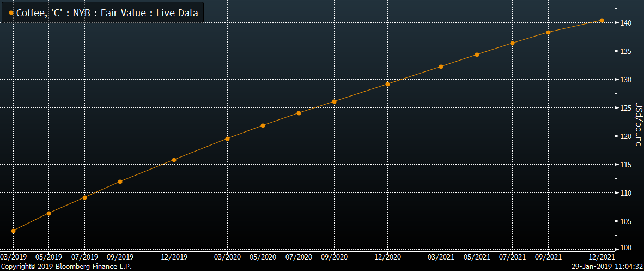Click the 07/2021 x-axis label
Viewport: 644px width, 271px height.
pyautogui.click(x=513, y=257)
